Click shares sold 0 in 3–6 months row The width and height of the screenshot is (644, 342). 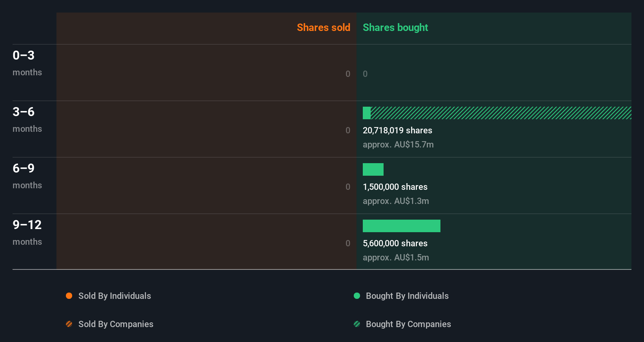tap(348, 130)
